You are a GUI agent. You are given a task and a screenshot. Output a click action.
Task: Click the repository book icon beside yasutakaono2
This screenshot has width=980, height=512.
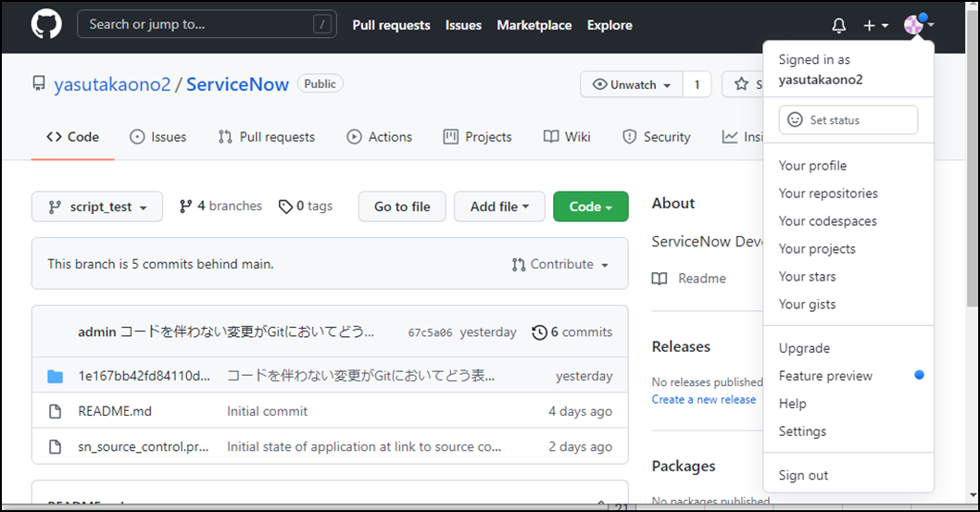tap(39, 83)
